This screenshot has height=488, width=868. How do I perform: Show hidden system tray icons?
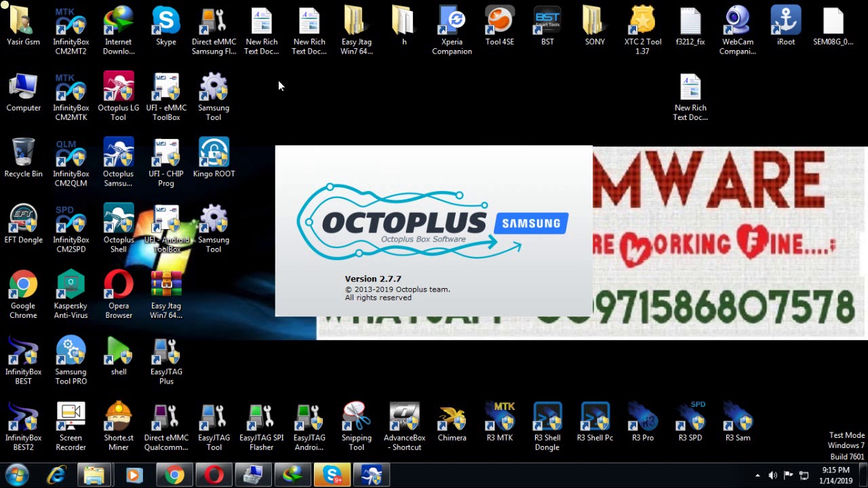click(x=757, y=475)
